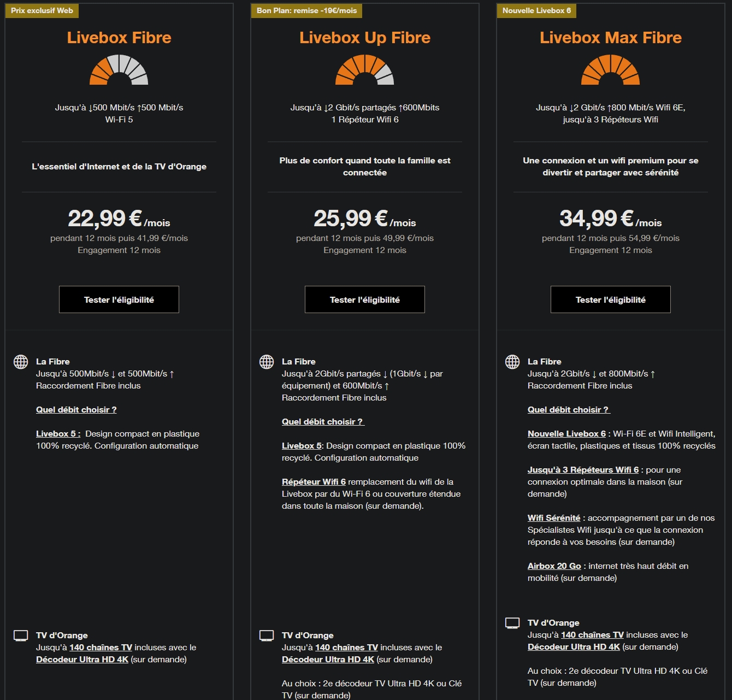Open the Répéteur Wifi 6 link
The height and width of the screenshot is (700, 732).
(314, 482)
